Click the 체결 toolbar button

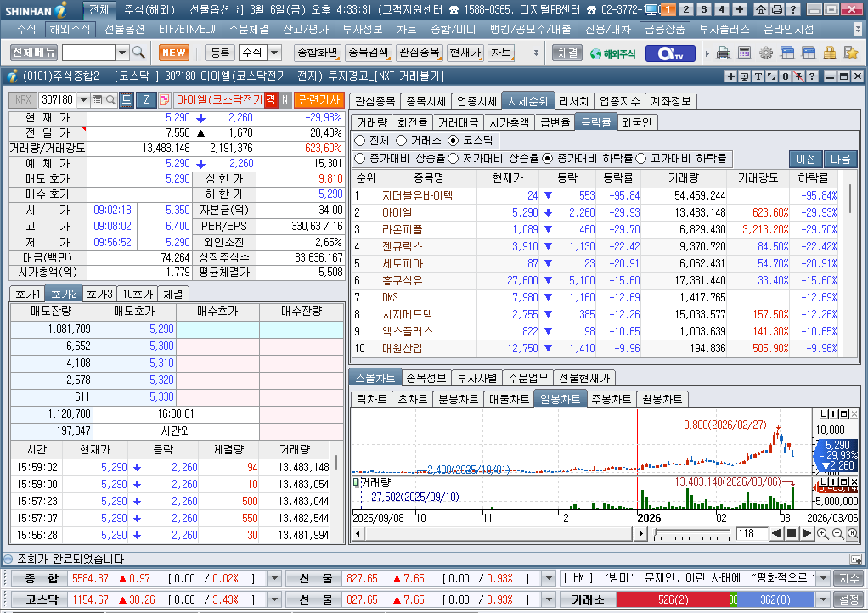click(567, 53)
